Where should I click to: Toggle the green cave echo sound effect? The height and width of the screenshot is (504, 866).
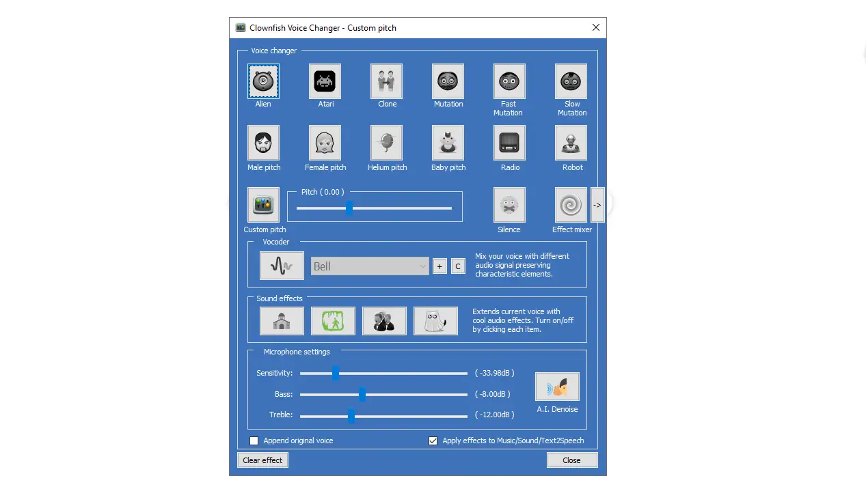point(333,321)
